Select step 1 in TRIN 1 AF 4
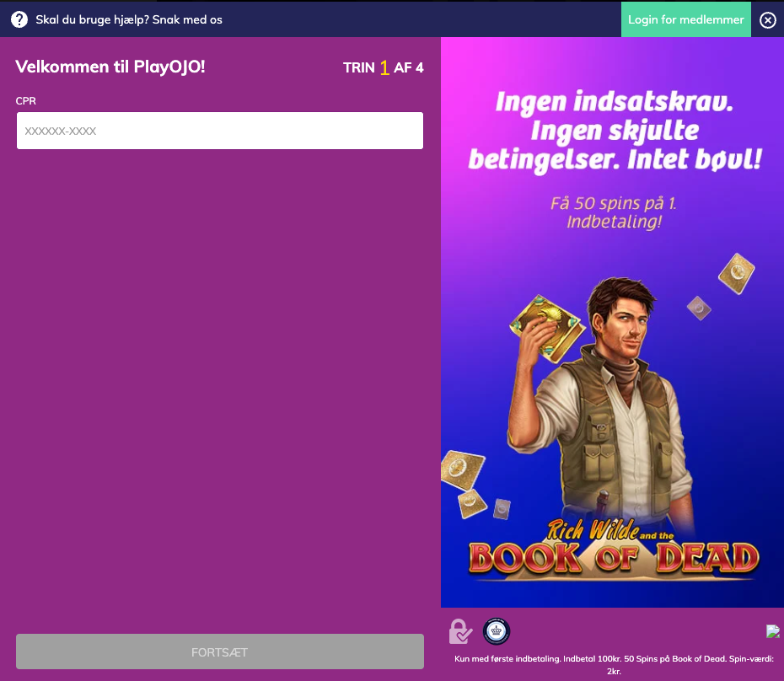 click(386, 67)
